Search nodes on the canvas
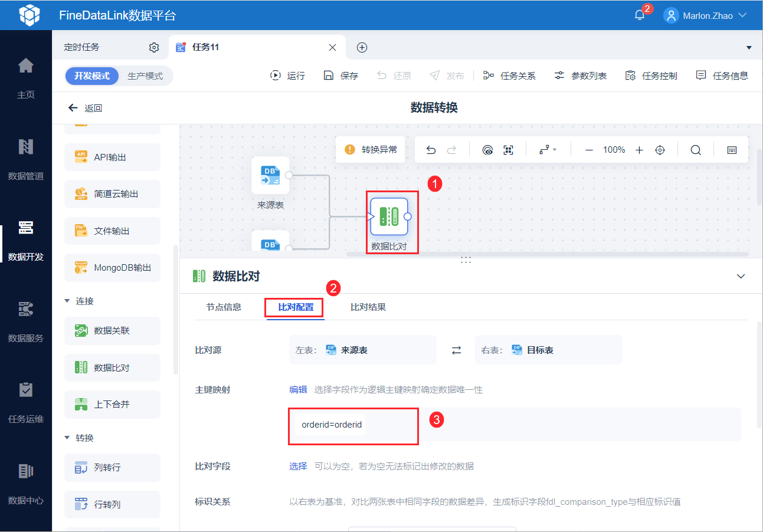Viewport: 763px width, 532px height. coord(696,150)
